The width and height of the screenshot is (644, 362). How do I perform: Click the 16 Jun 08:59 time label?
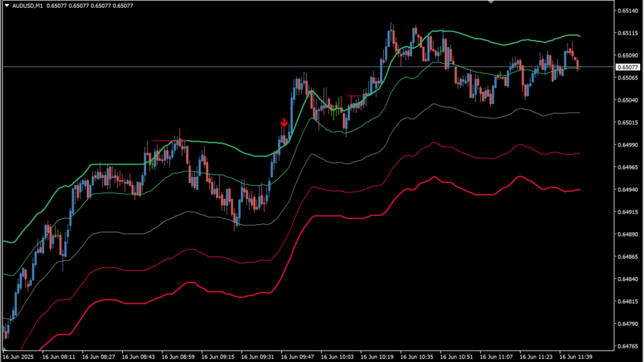coord(178,356)
